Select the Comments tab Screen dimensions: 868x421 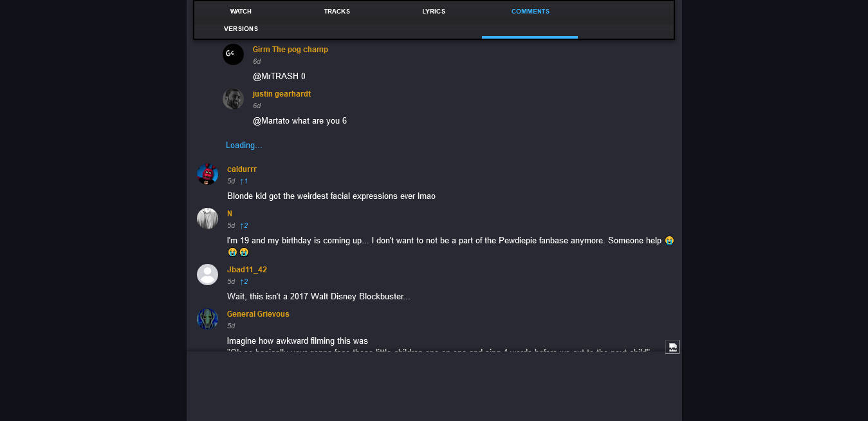coord(530,12)
